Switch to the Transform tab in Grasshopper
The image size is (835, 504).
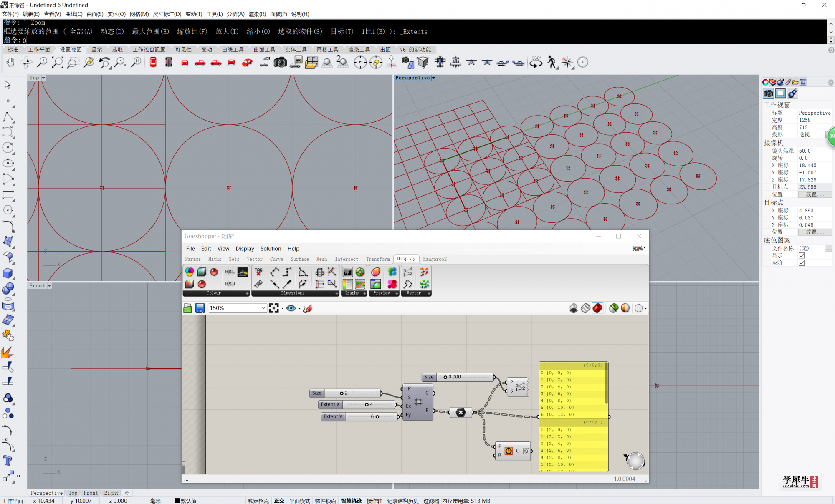pyautogui.click(x=378, y=259)
